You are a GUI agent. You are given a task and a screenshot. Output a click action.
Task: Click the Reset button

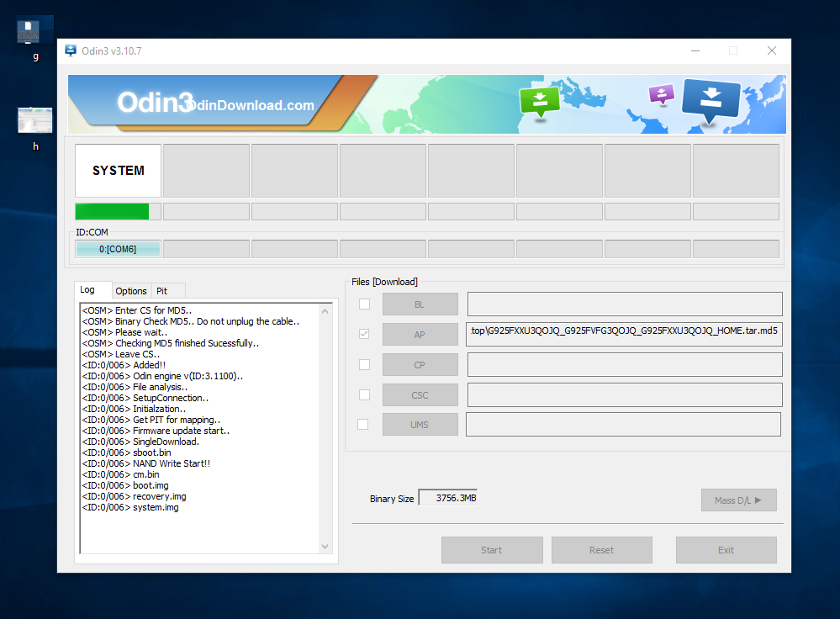coord(601,550)
